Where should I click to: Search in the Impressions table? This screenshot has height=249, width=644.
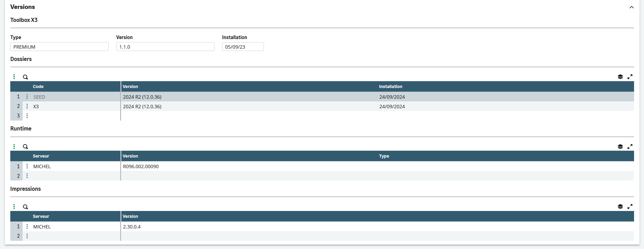25,207
